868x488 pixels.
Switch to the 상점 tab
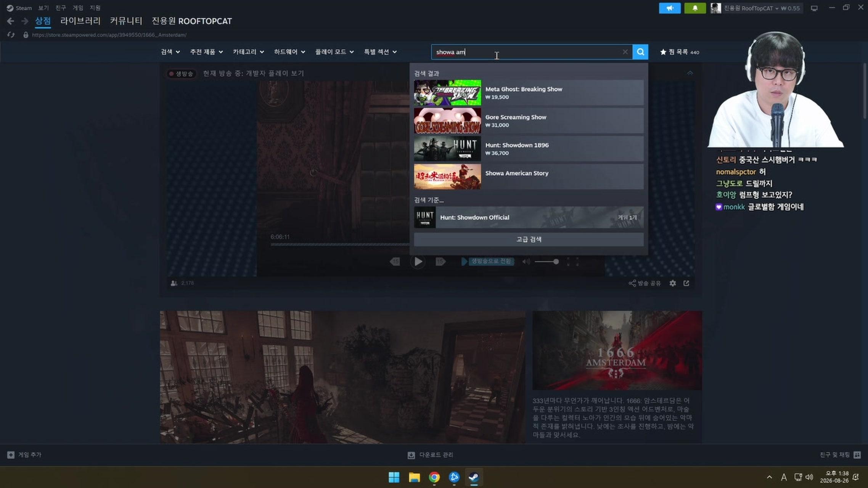click(43, 21)
